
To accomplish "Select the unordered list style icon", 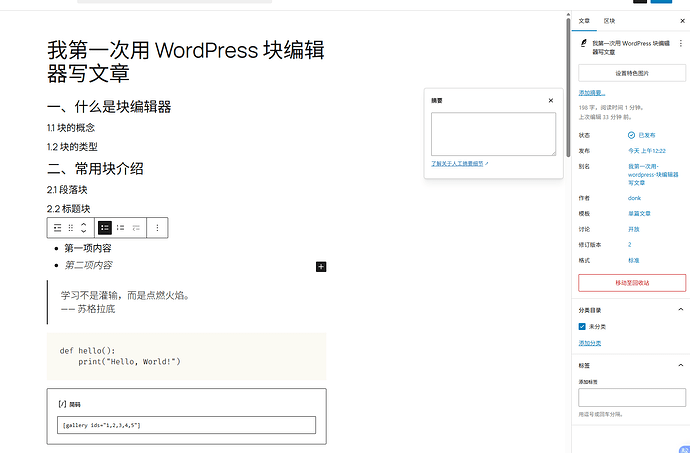I will pos(105,228).
